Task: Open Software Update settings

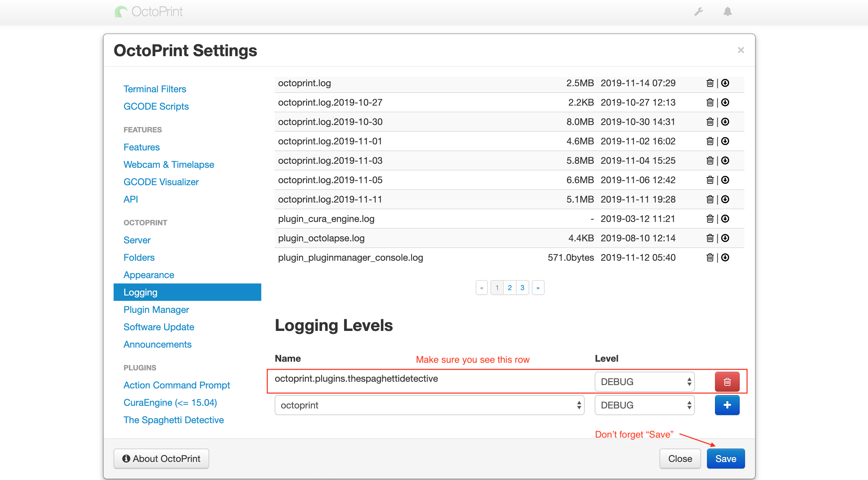Action: pos(159,327)
